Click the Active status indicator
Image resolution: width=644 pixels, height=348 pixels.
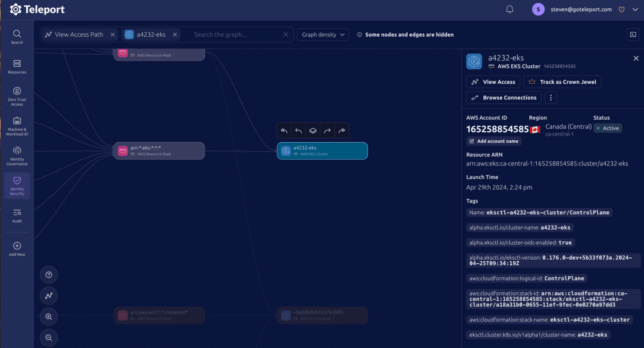click(608, 128)
